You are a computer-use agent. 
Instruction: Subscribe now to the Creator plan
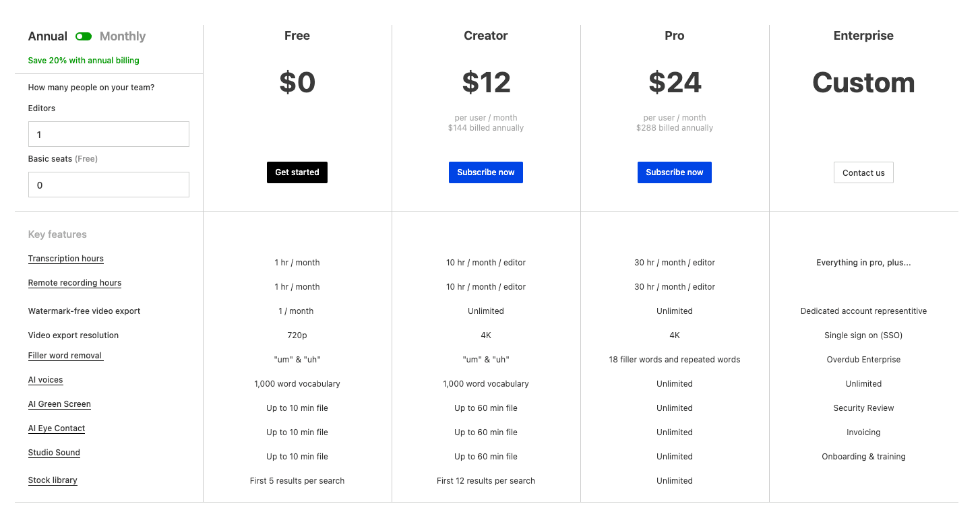[x=485, y=172]
